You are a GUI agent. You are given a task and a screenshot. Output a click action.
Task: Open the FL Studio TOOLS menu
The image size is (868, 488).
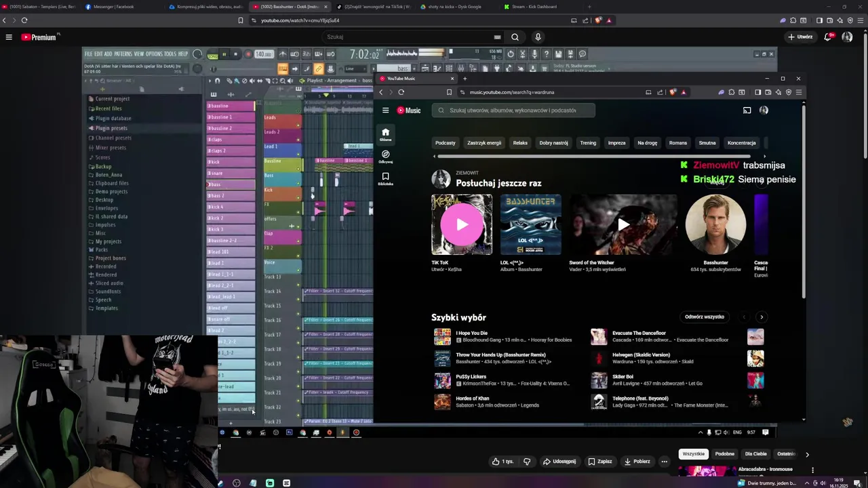(x=170, y=54)
